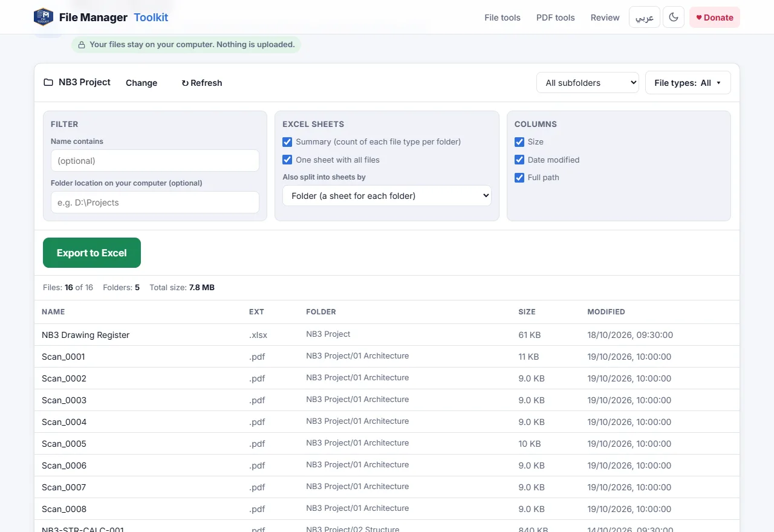This screenshot has width=774, height=532.
Task: Select the Scan_0007 file name
Action: point(64,487)
